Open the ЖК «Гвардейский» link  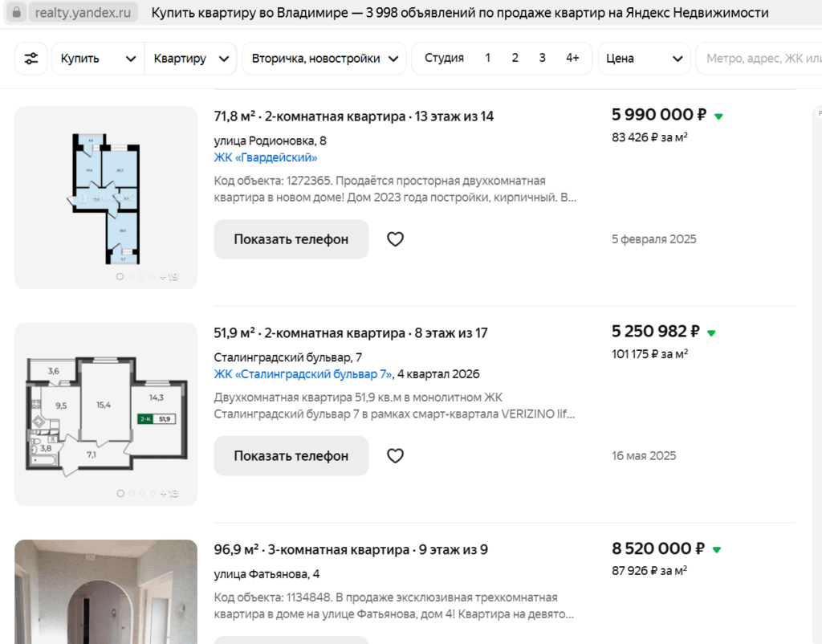point(265,157)
